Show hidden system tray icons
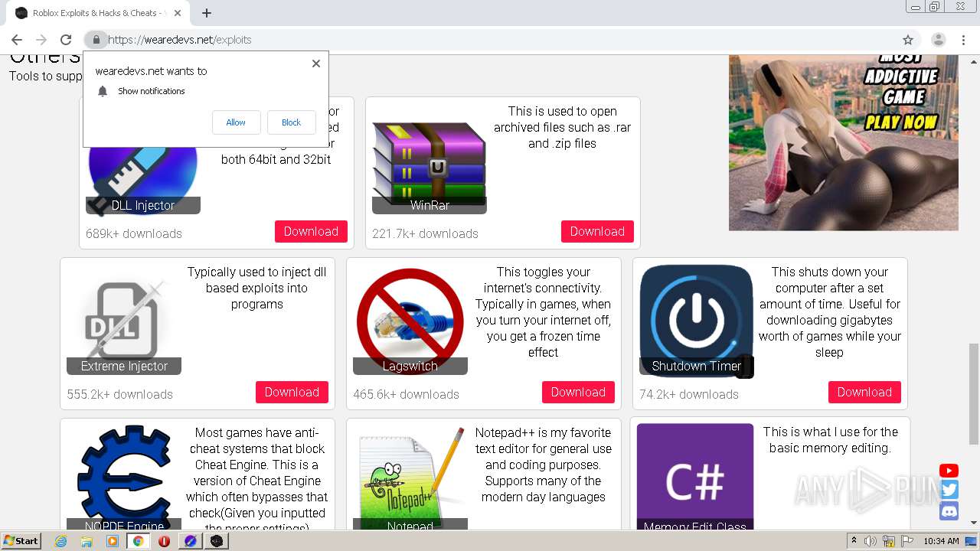Screen dimensions: 980x551 pyautogui.click(x=854, y=541)
